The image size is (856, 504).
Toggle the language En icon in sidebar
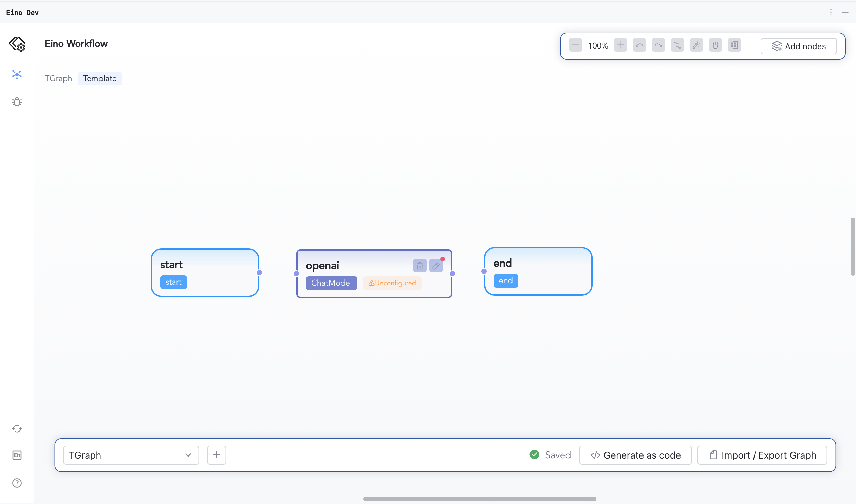coord(17,455)
